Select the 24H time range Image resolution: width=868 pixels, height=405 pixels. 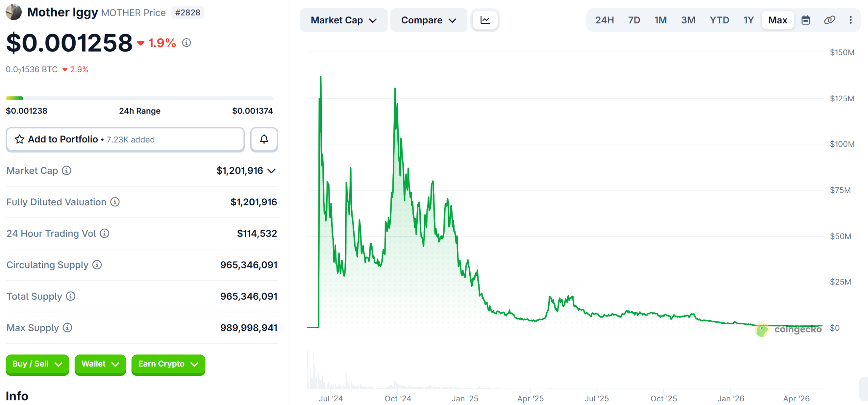605,20
